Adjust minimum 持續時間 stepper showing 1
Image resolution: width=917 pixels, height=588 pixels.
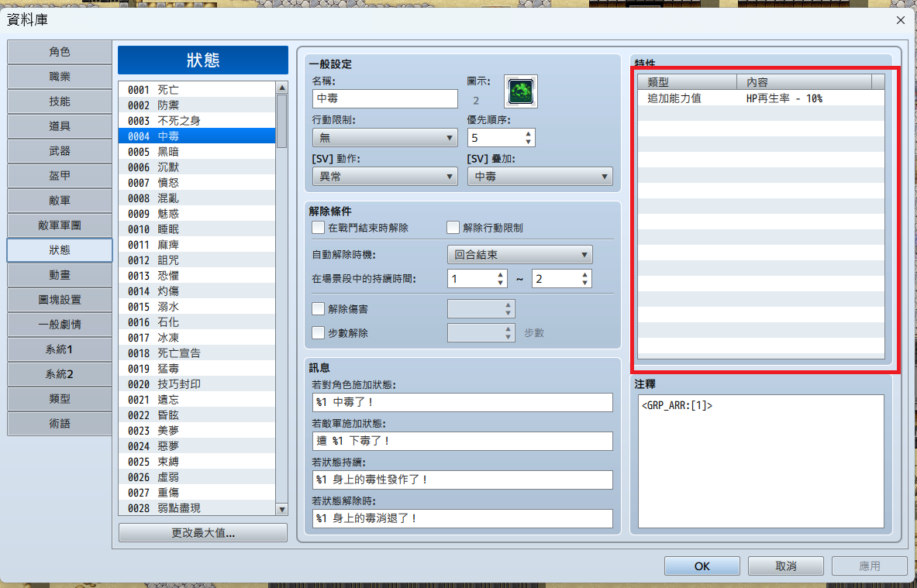pyautogui.click(x=500, y=279)
